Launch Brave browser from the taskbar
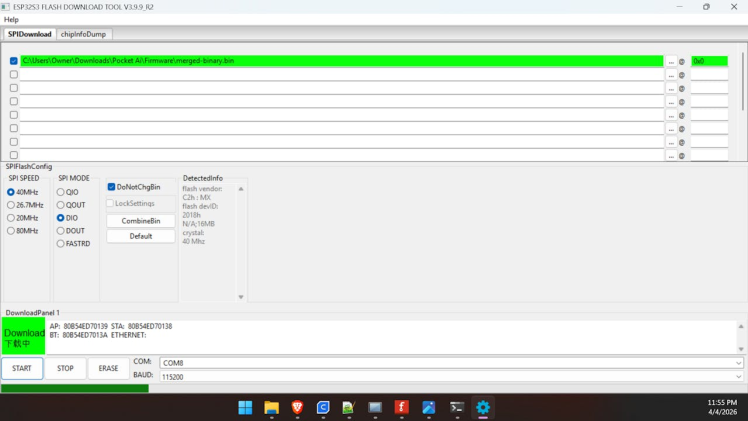The image size is (748, 421). tap(297, 408)
